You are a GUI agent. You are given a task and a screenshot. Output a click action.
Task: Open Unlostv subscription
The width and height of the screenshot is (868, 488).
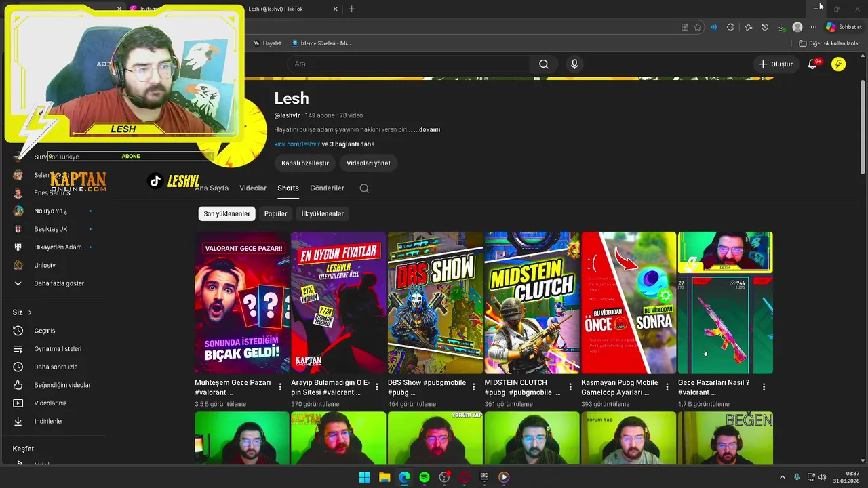pyautogui.click(x=45, y=265)
